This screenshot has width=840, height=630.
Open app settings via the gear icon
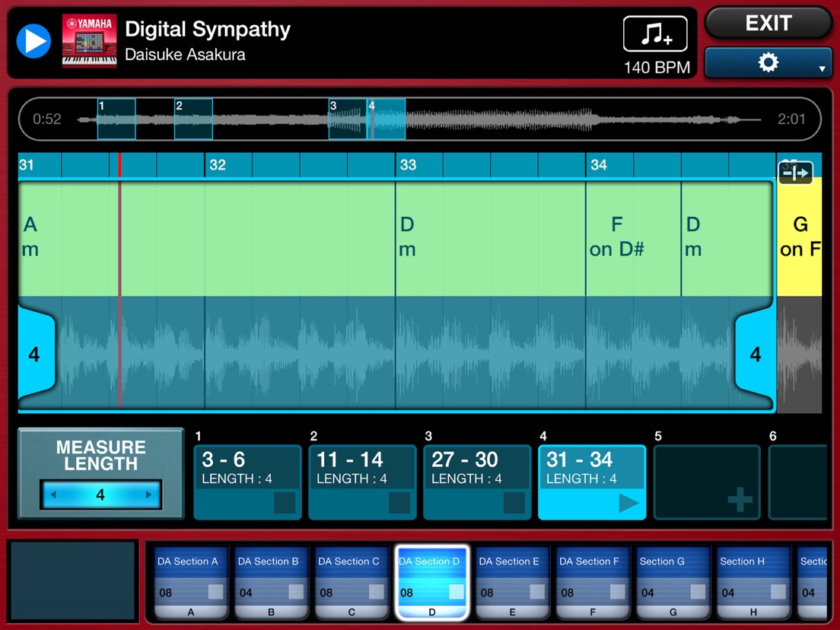click(768, 62)
